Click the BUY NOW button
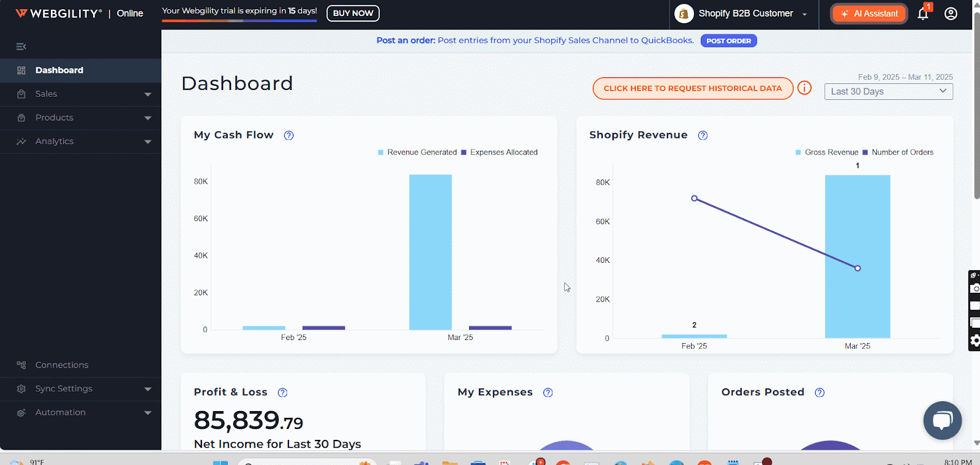 point(353,13)
